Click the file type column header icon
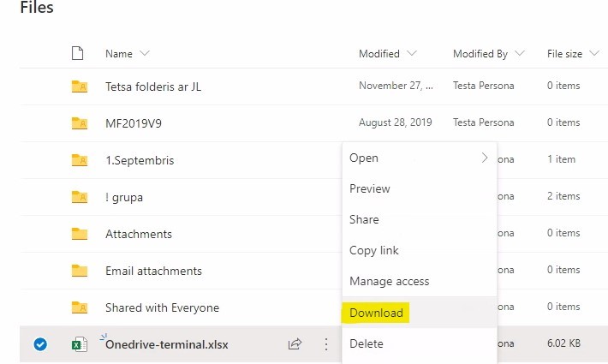The image size is (608, 364). click(x=78, y=54)
